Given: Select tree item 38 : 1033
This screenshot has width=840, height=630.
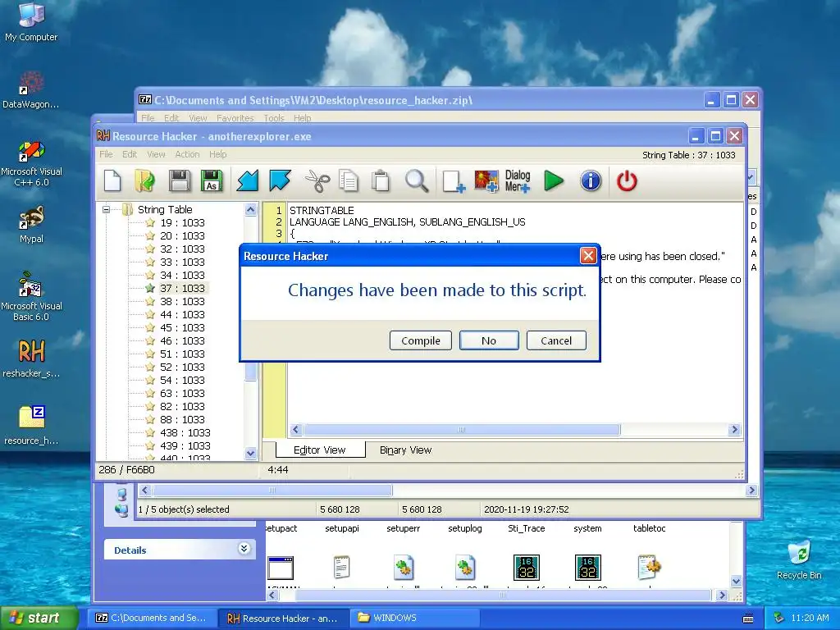Looking at the screenshot, I should pos(182,301).
